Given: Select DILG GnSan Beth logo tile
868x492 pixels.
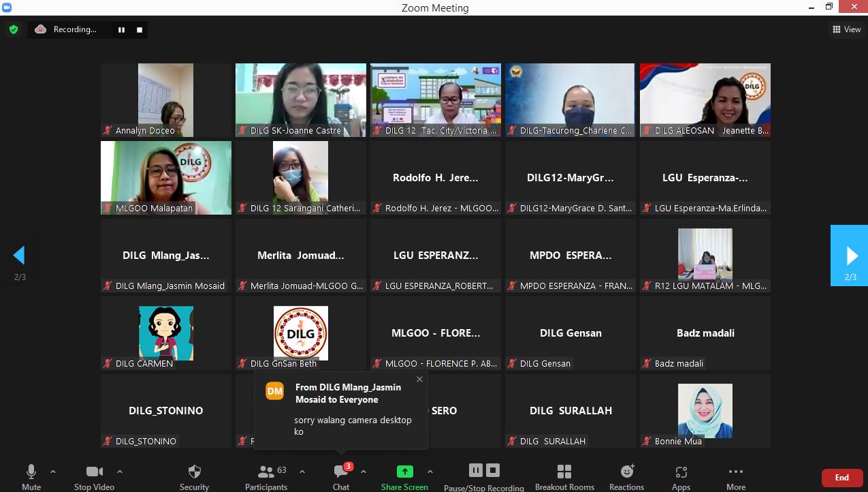Looking at the screenshot, I should tap(301, 333).
